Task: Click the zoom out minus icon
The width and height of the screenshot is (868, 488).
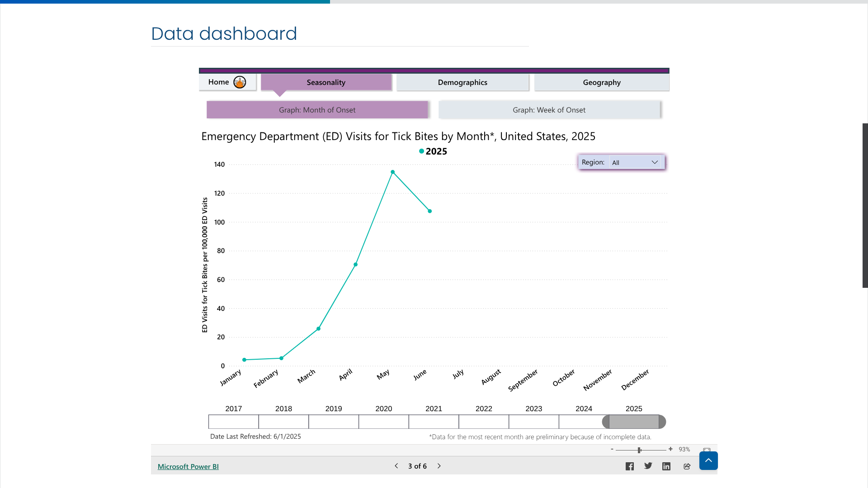Action: click(x=612, y=449)
